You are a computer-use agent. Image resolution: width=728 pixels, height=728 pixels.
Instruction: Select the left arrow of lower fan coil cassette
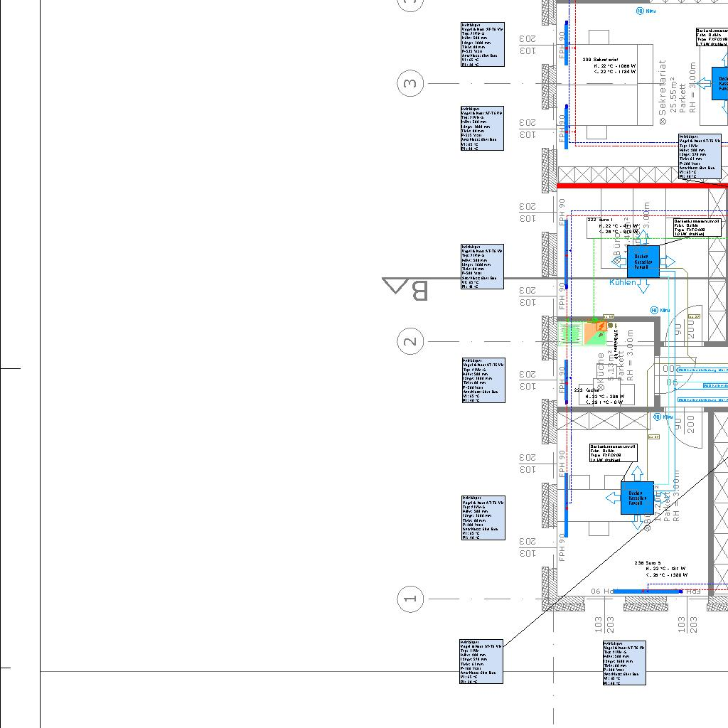(x=612, y=498)
